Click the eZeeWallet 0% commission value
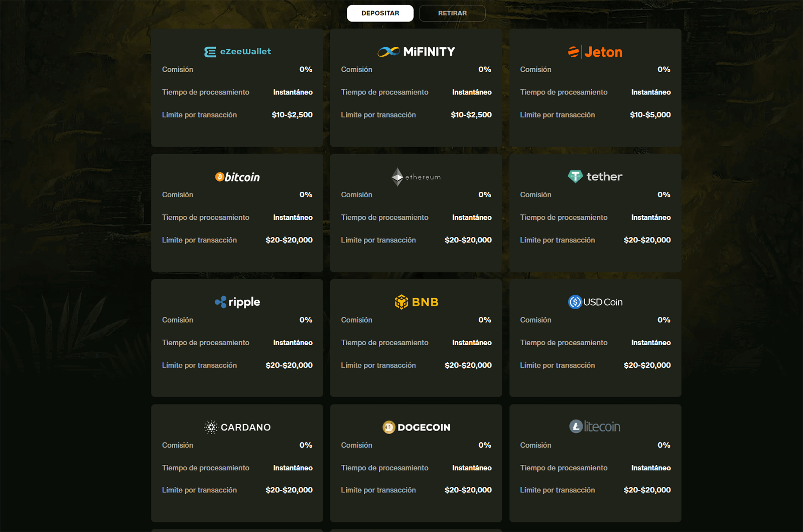 306,69
